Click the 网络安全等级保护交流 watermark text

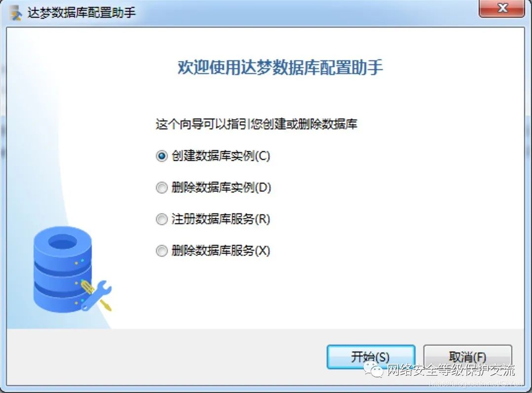tap(451, 370)
